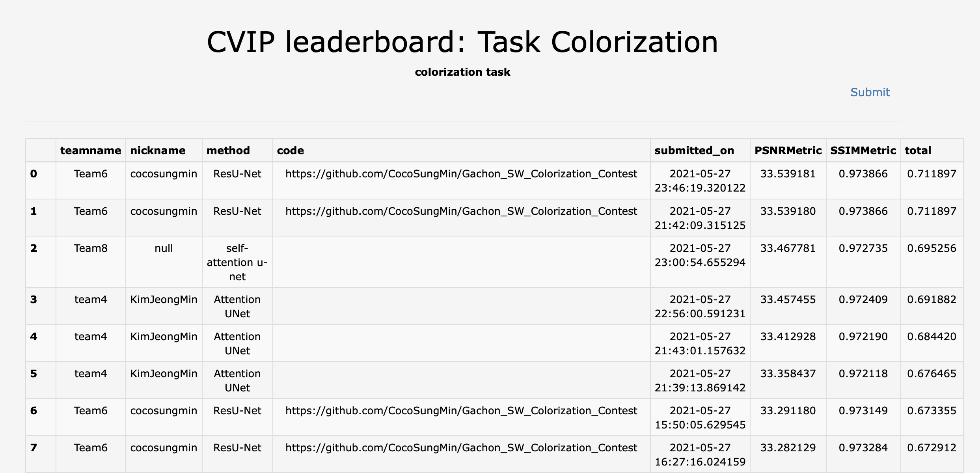Sort by the code column header
Viewport: 980px width, 473px height.
tap(291, 150)
